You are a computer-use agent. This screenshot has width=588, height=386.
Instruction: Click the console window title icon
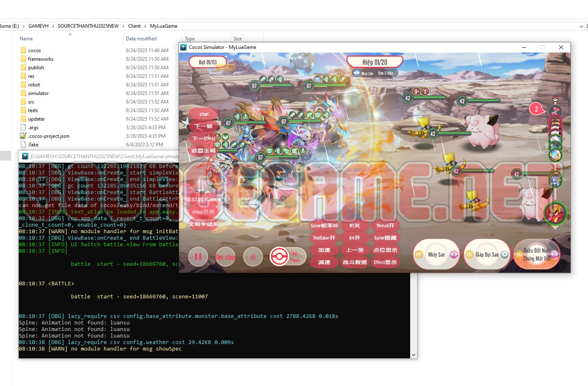click(25, 156)
